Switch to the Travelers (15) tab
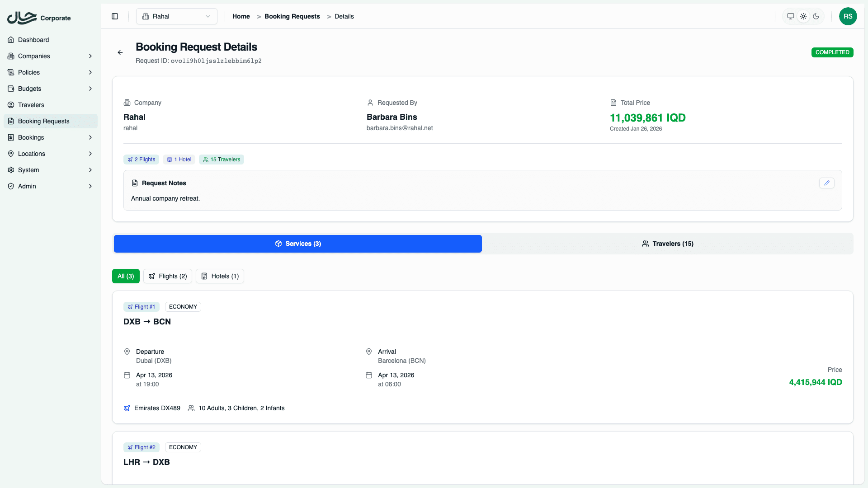Image resolution: width=868 pixels, height=488 pixels. pyautogui.click(x=667, y=244)
